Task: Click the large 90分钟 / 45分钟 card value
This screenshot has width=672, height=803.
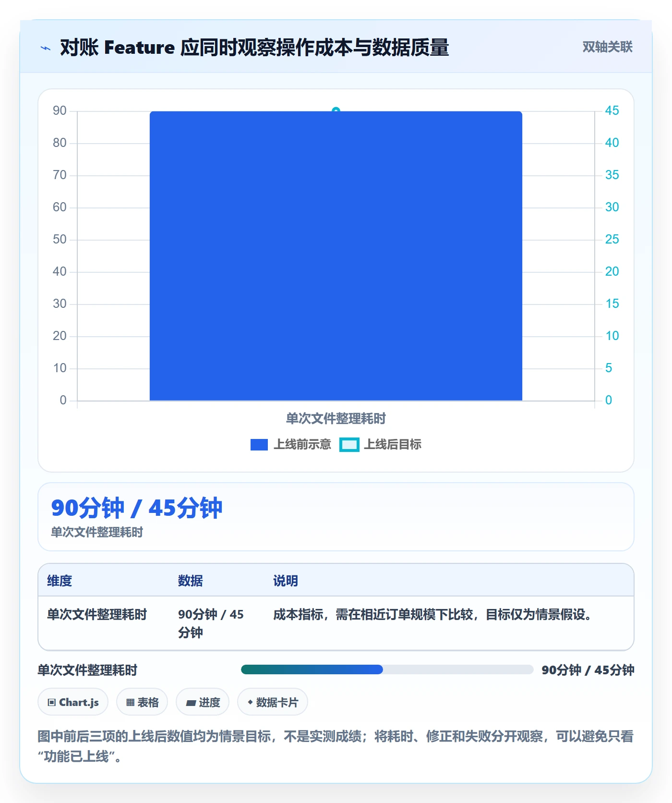Action: tap(137, 508)
